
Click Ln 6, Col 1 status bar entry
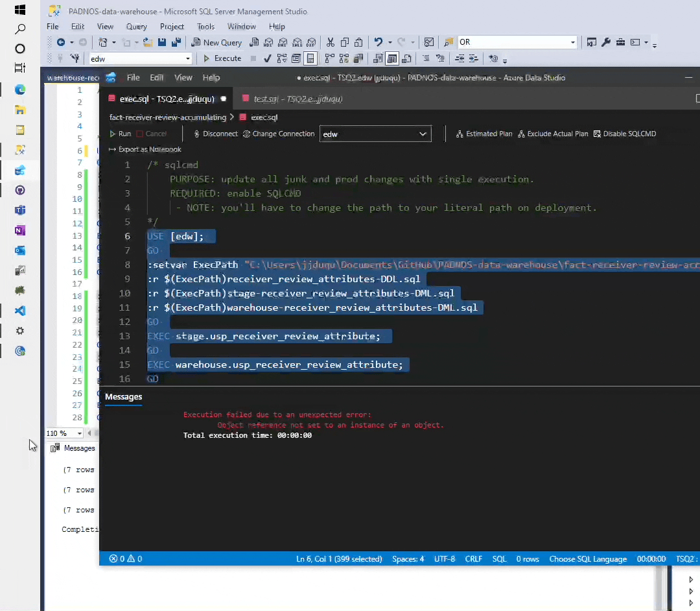point(339,558)
